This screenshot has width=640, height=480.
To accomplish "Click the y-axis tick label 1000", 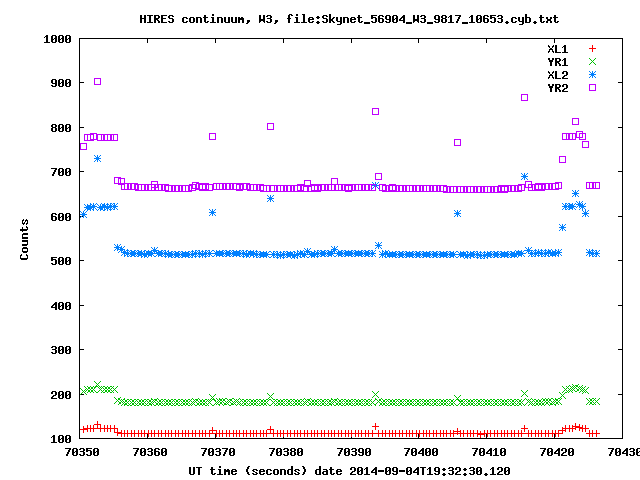I will coord(57,39).
